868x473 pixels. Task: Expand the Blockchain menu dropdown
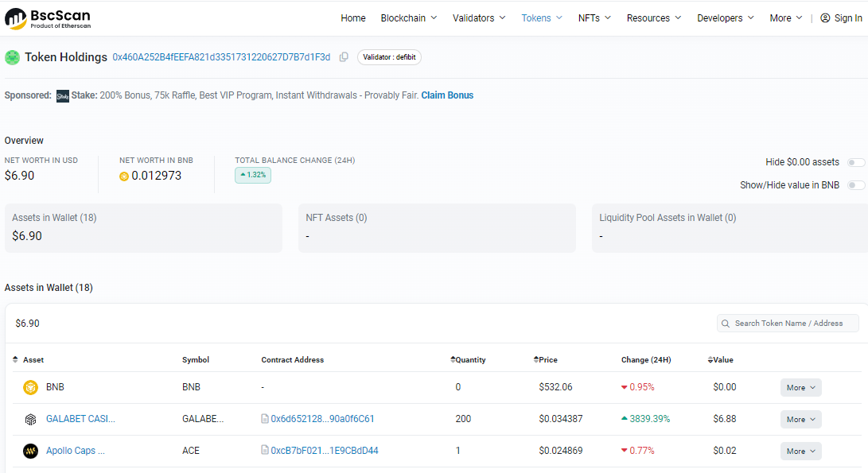pyautogui.click(x=409, y=18)
